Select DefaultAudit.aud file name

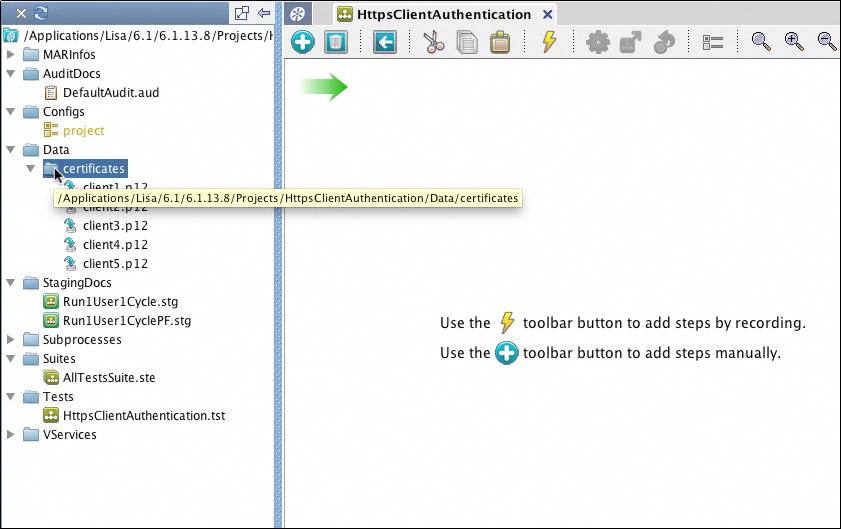(x=111, y=92)
